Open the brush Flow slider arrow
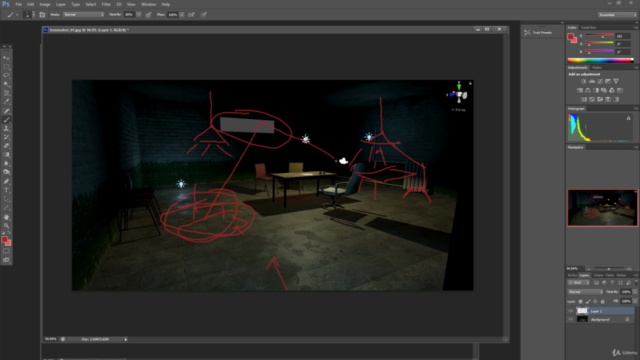This screenshot has width=640, height=360. pyautogui.click(x=182, y=15)
